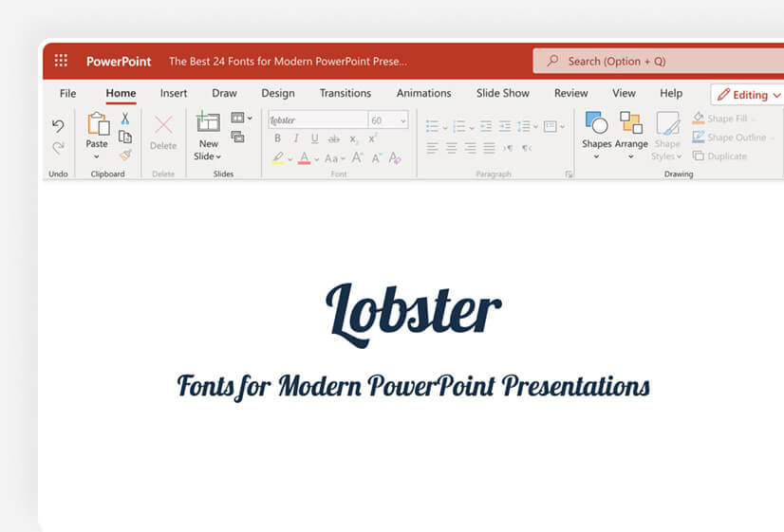Clear formatting with eraser A icon
This screenshot has width=784, height=532.
point(395,157)
